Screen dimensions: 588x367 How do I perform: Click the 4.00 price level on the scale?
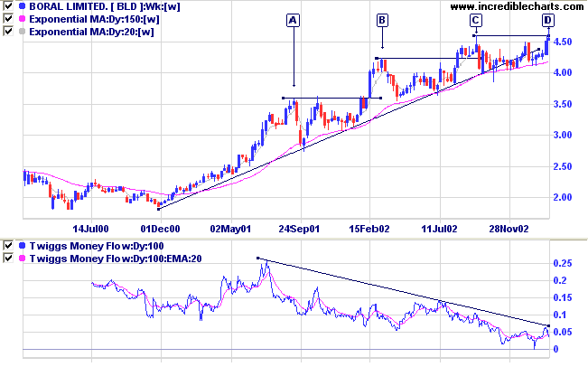pyautogui.click(x=563, y=72)
